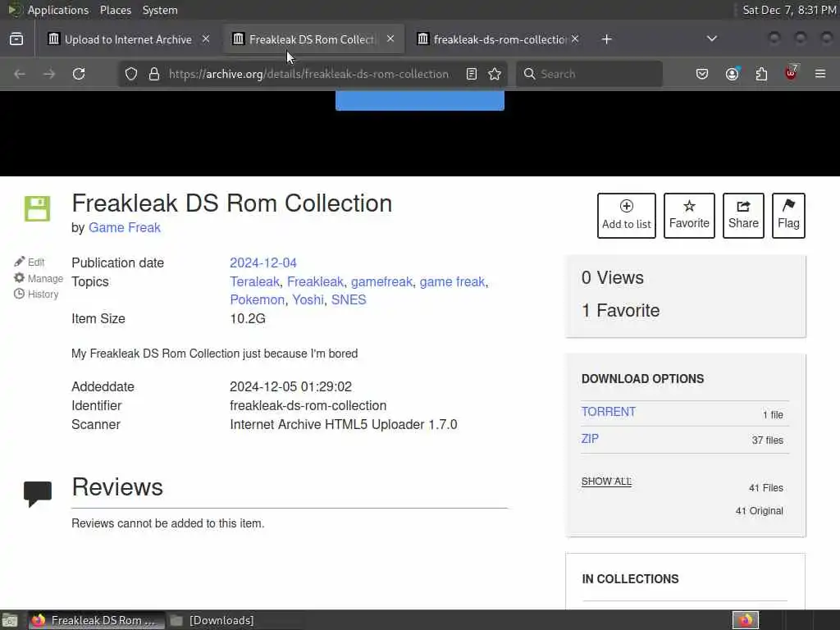Image resolution: width=840 pixels, height=630 pixels.
Task: Open the Pocket save icon
Action: [x=702, y=74]
